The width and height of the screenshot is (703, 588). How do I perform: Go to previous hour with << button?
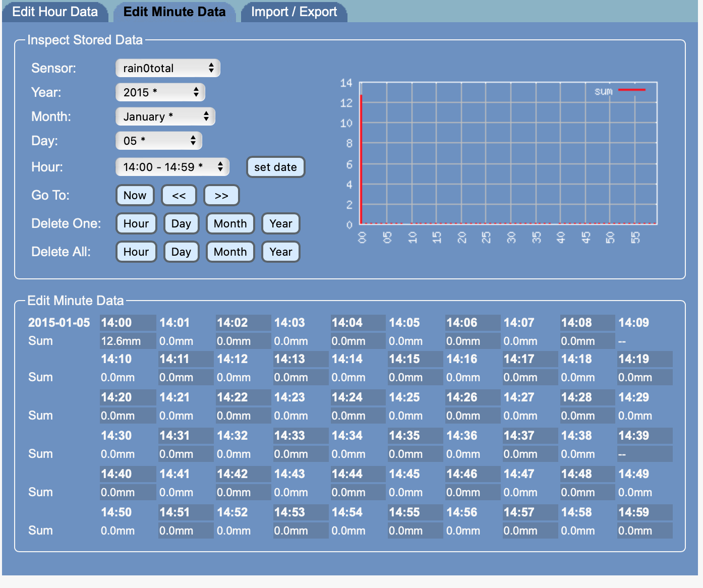(179, 195)
